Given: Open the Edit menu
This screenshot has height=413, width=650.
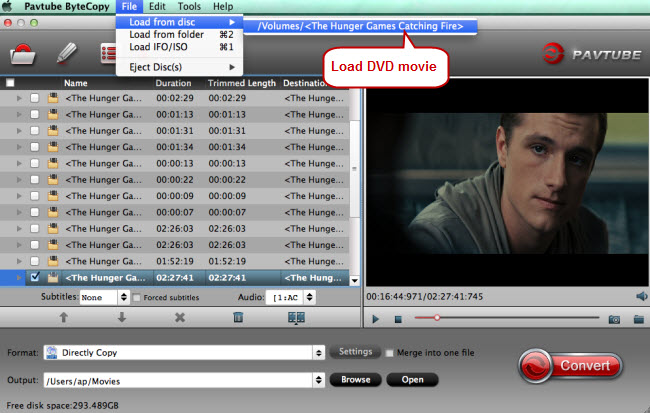Looking at the screenshot, I should (157, 6).
